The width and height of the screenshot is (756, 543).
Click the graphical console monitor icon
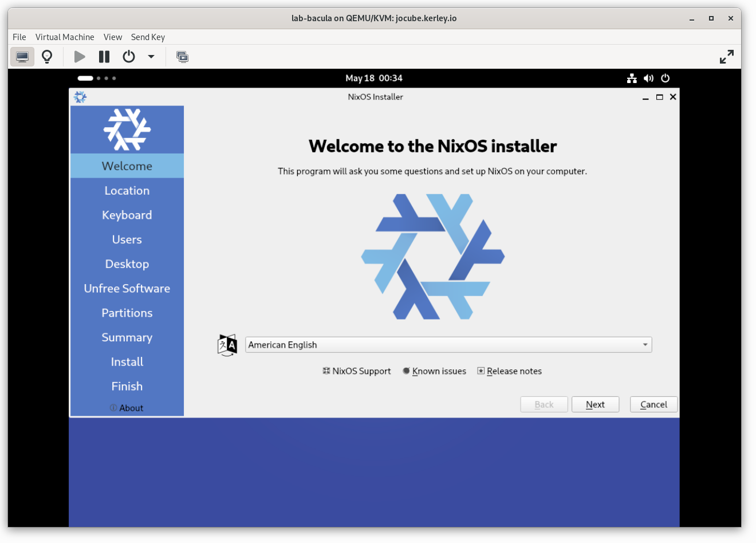(22, 57)
